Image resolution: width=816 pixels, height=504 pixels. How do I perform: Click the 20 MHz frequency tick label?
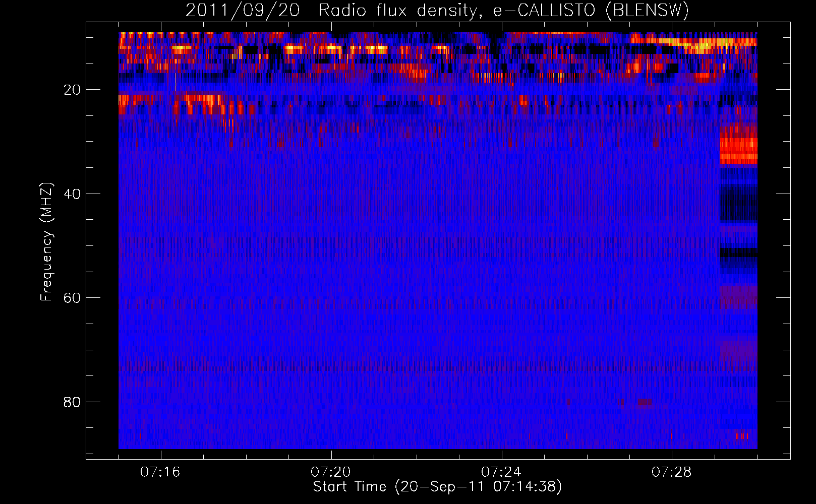click(x=72, y=90)
